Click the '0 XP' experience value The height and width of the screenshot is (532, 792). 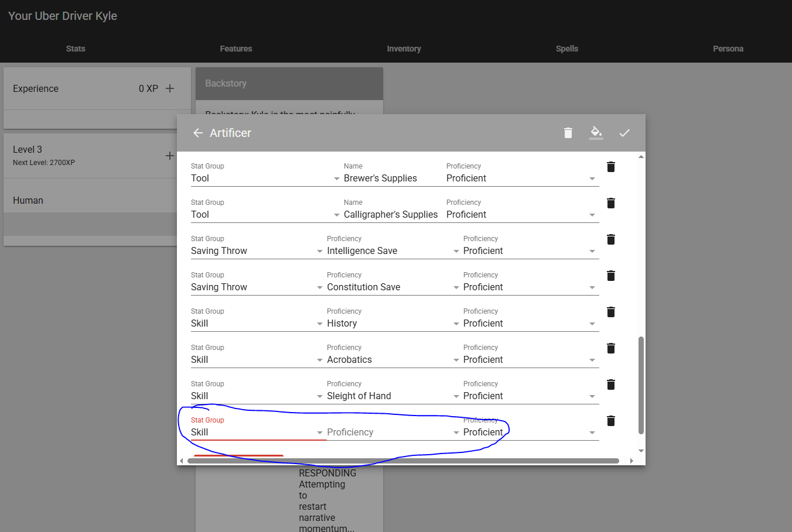tap(148, 89)
